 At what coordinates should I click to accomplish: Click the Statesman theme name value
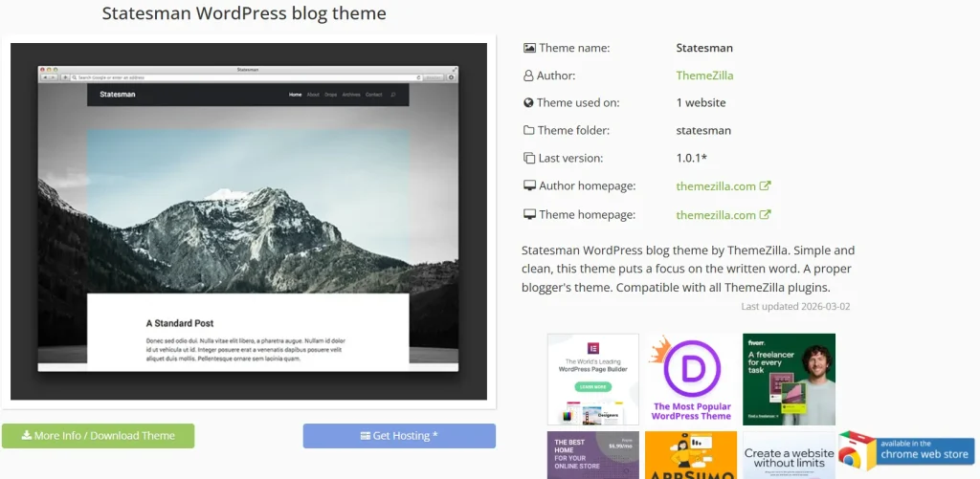(x=704, y=48)
